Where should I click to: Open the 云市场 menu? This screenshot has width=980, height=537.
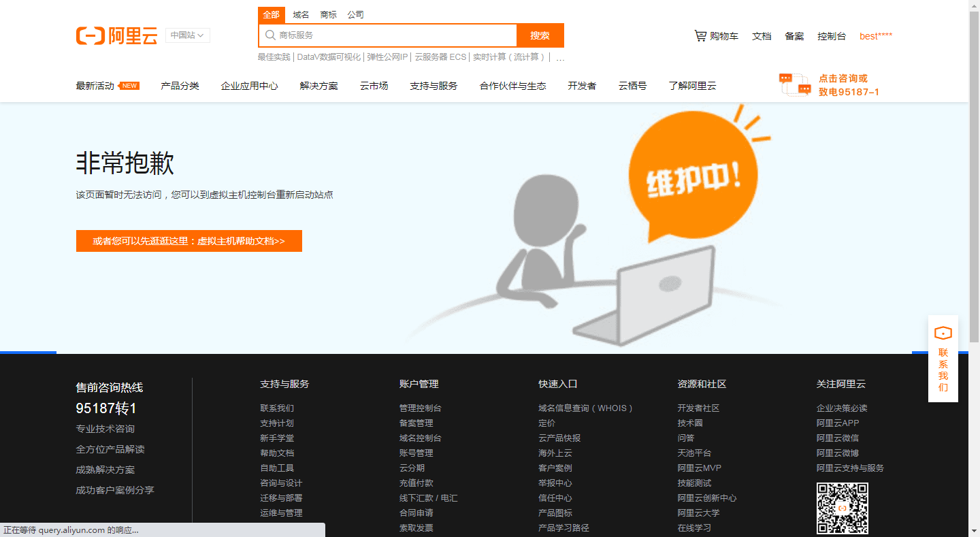[374, 86]
